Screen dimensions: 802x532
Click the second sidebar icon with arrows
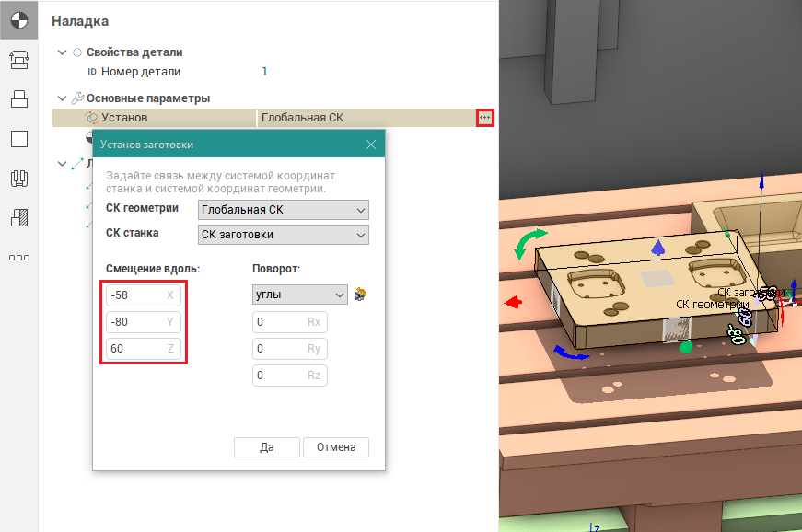coord(19,59)
